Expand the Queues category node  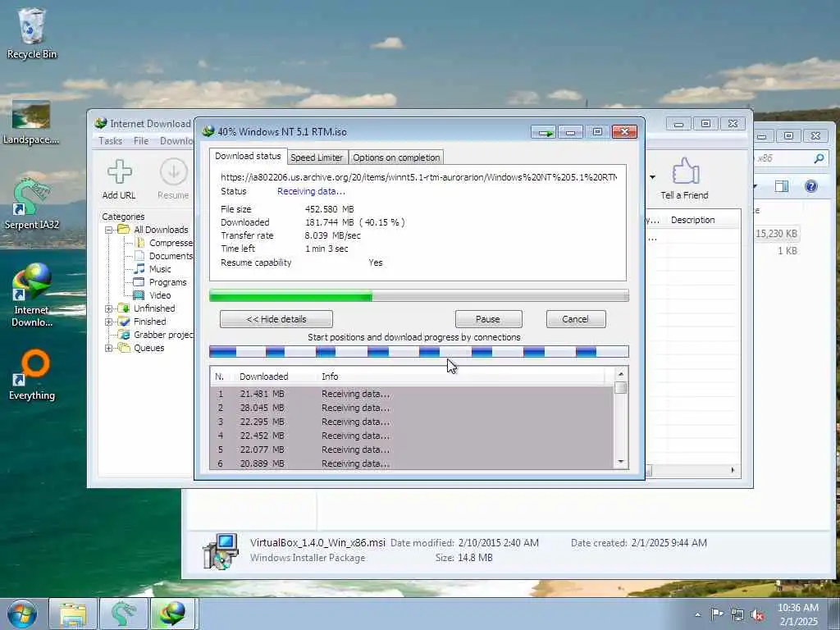109,348
